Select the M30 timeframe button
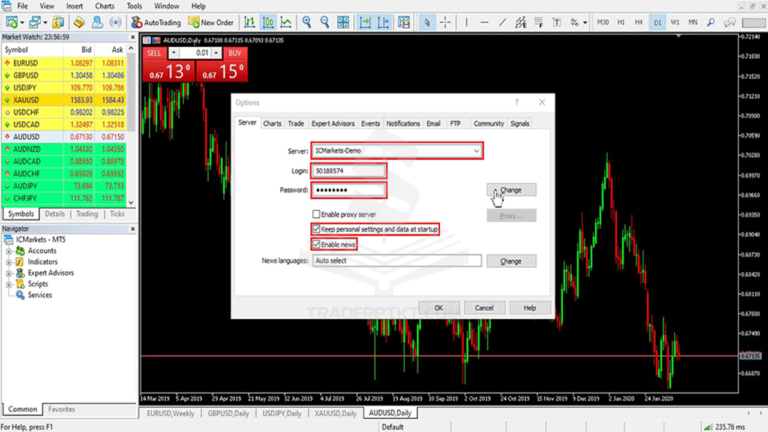 (x=602, y=21)
